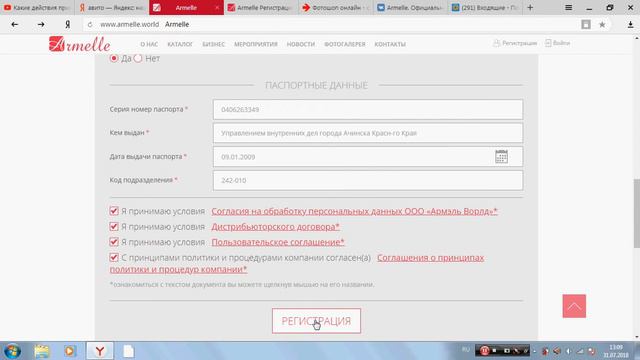The height and width of the screenshot is (360, 640).
Task: Click the RU language indicator
Action: point(466,349)
